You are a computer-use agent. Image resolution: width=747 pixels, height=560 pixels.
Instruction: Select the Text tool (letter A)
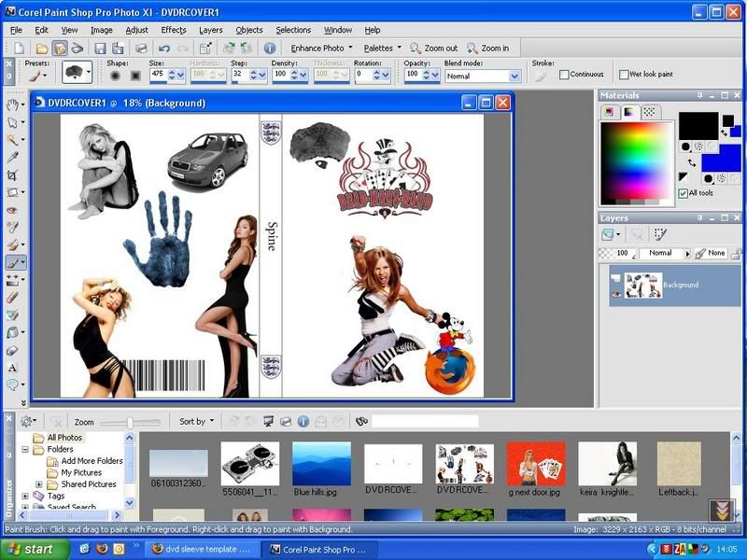[x=13, y=368]
